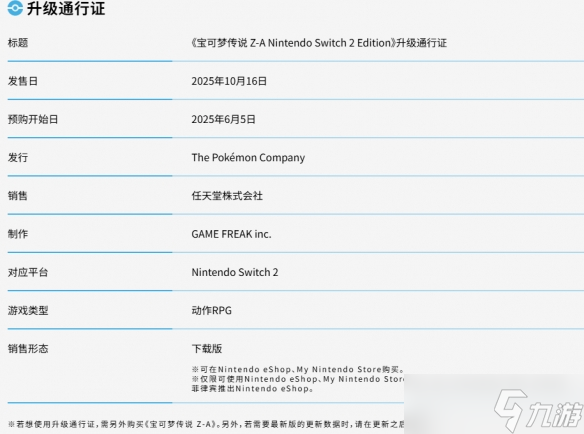
Task: Click the row label 游戏类型
Action: pos(28,310)
